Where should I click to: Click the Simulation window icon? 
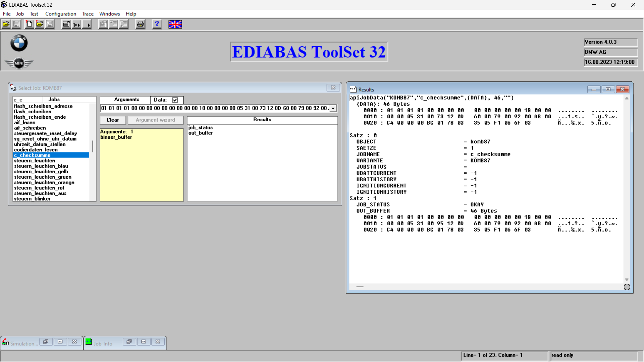(x=5, y=342)
